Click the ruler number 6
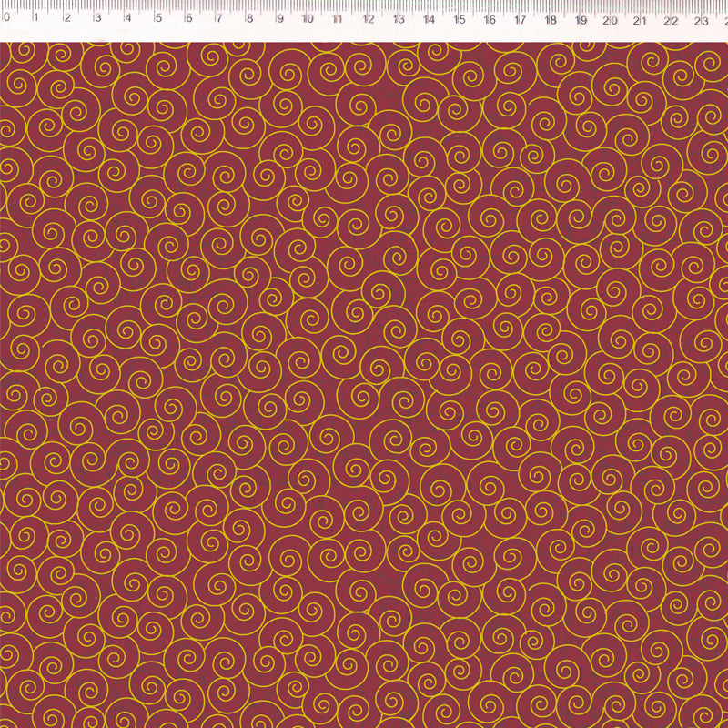The width and height of the screenshot is (728, 728). coord(188,18)
